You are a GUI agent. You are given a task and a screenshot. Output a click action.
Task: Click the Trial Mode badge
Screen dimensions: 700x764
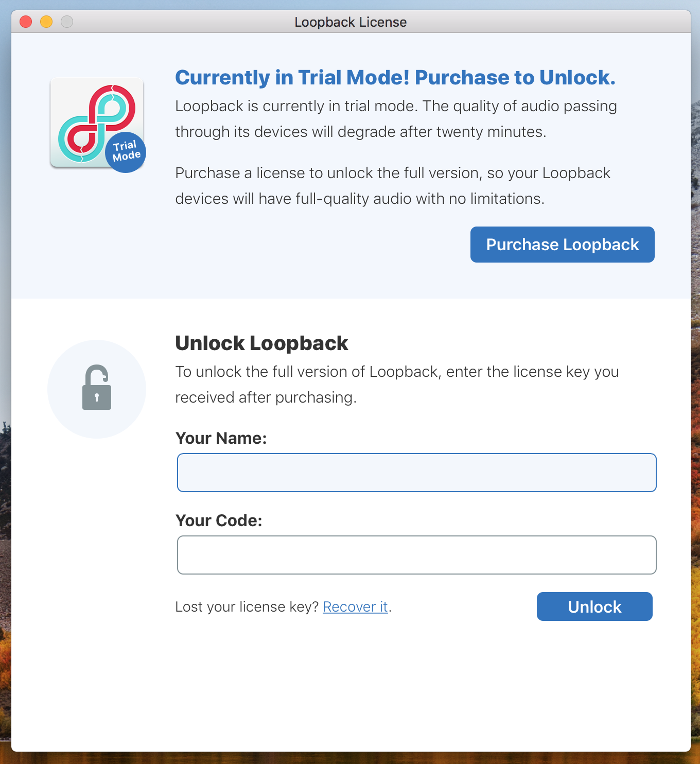[x=126, y=151]
